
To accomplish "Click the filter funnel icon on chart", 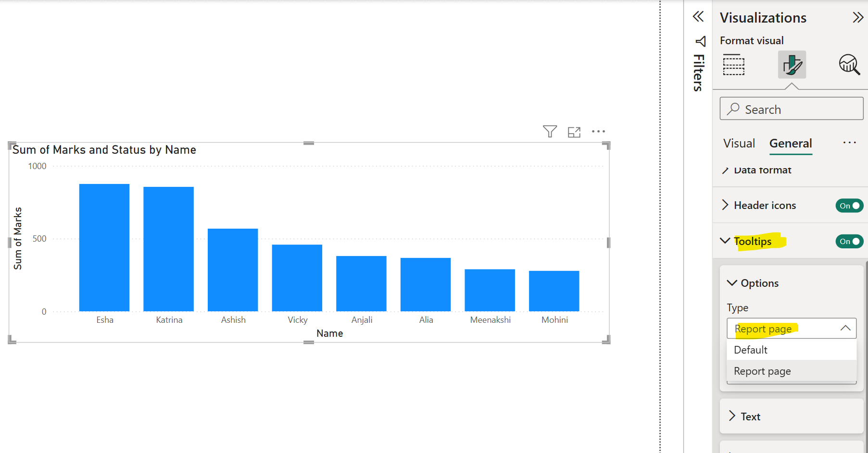I will tap(550, 131).
